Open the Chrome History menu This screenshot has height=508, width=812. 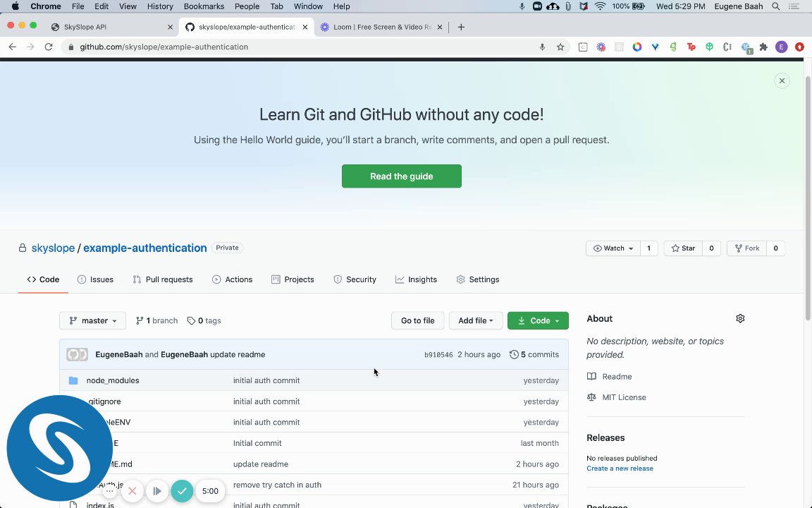coord(160,6)
